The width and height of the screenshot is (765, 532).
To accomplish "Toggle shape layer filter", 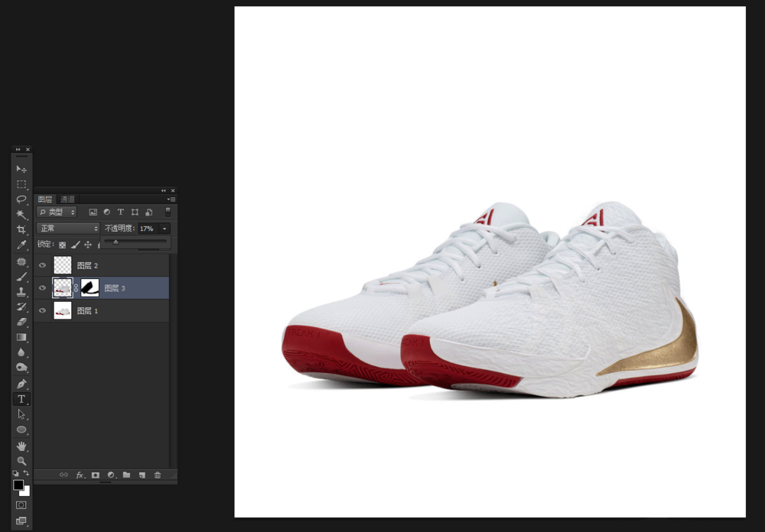I will (x=135, y=212).
